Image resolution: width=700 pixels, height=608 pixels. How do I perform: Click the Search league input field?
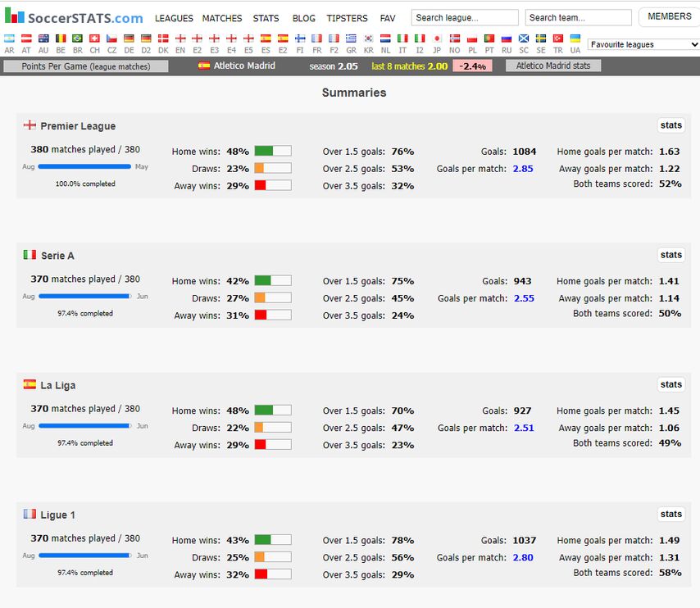tap(465, 17)
